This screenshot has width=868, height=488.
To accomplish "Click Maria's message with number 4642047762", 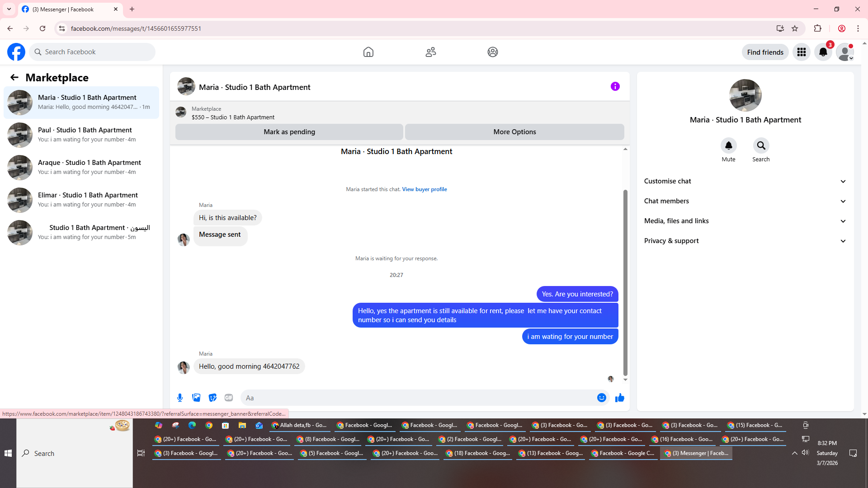I will [249, 366].
